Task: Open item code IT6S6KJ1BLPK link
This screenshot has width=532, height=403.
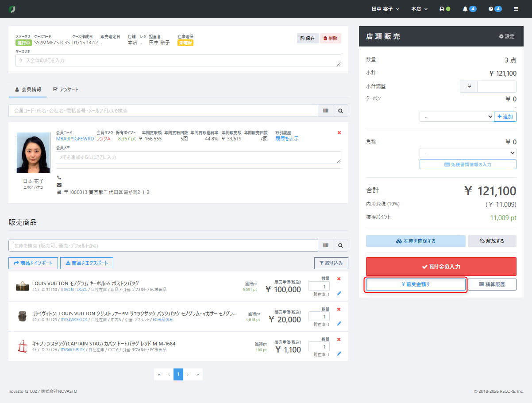Action: coord(73,350)
